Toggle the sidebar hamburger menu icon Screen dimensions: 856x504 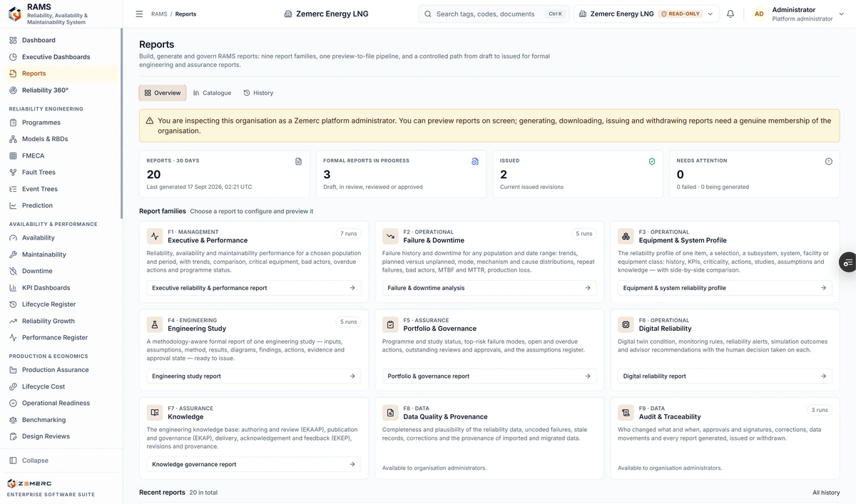click(x=139, y=14)
